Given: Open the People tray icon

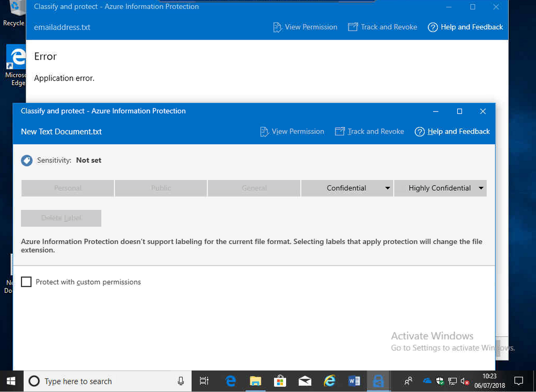Looking at the screenshot, I should (x=408, y=381).
